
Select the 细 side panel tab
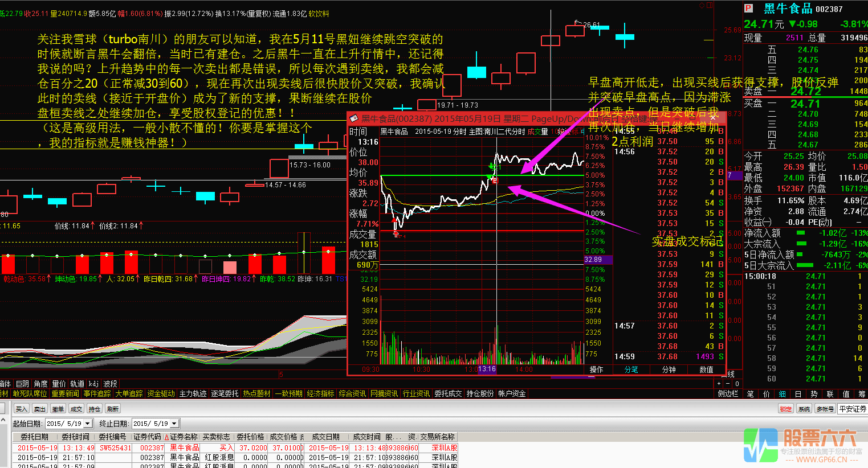click(783, 393)
